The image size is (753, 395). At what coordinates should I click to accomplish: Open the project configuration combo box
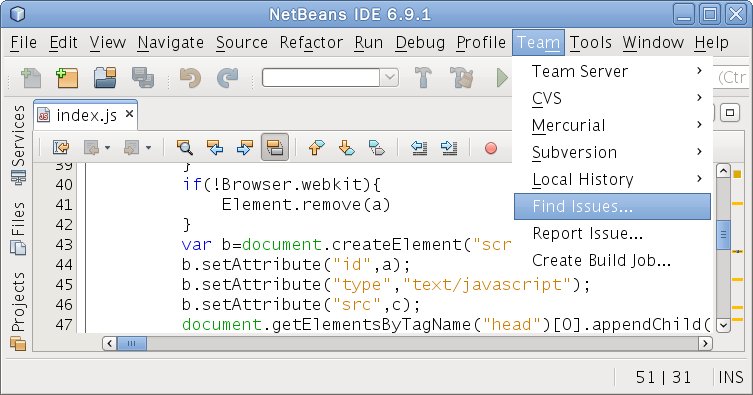click(330, 77)
